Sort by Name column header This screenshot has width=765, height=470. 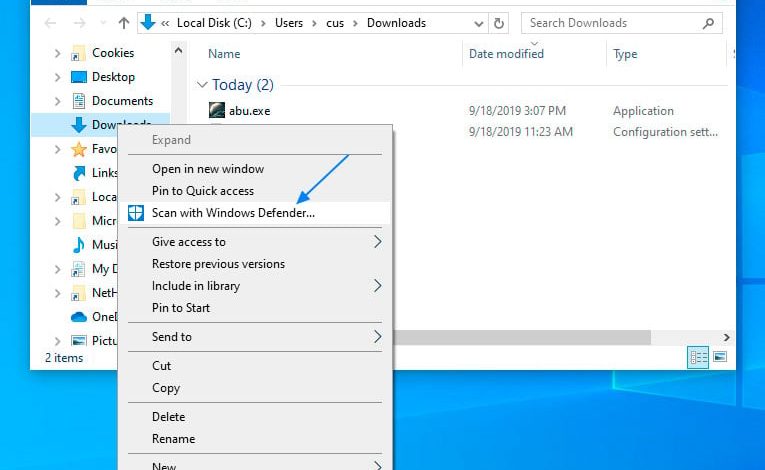point(224,54)
